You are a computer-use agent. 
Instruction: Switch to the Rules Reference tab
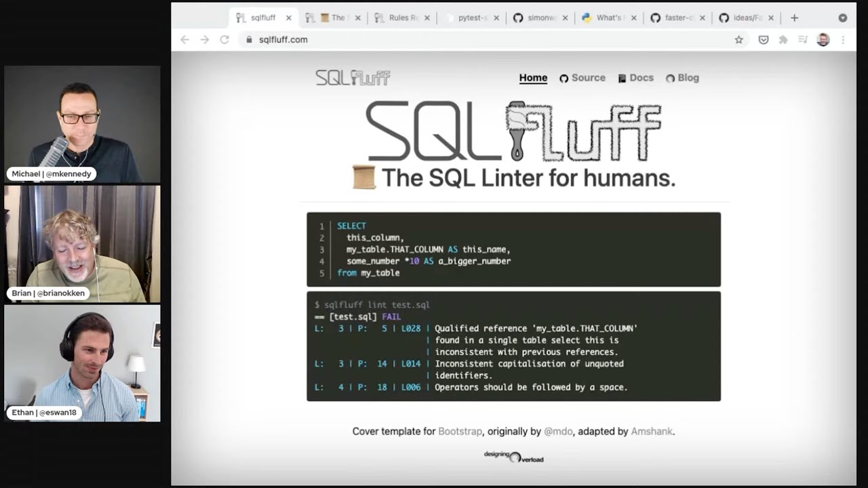[403, 18]
